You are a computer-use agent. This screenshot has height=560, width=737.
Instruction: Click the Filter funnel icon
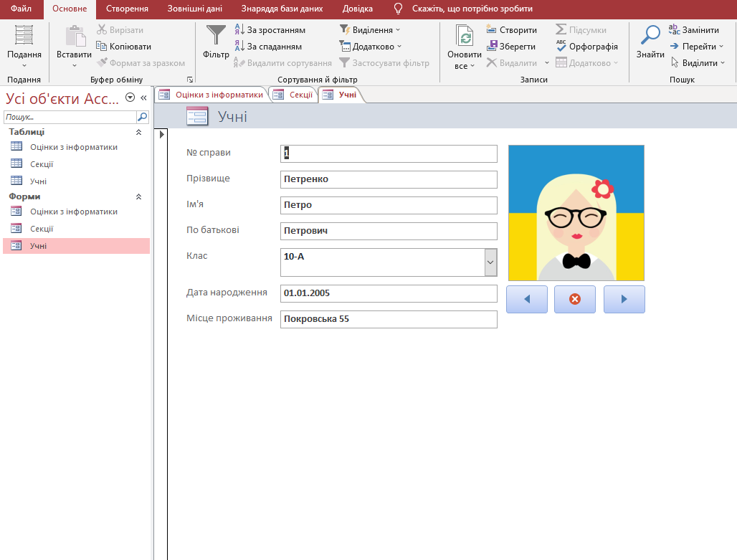(216, 36)
